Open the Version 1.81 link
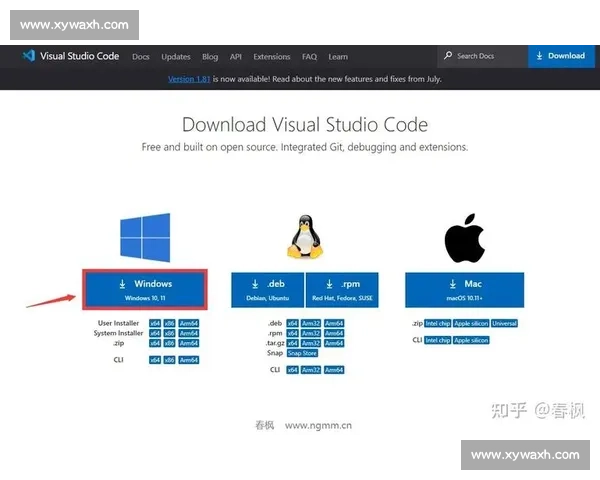Image resolution: width=600 pixels, height=480 pixels. pyautogui.click(x=189, y=79)
